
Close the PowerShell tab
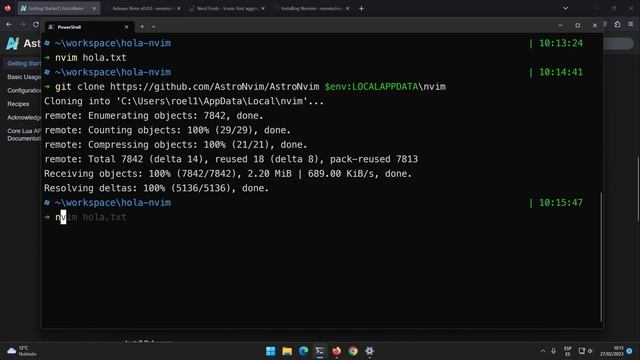126,27
